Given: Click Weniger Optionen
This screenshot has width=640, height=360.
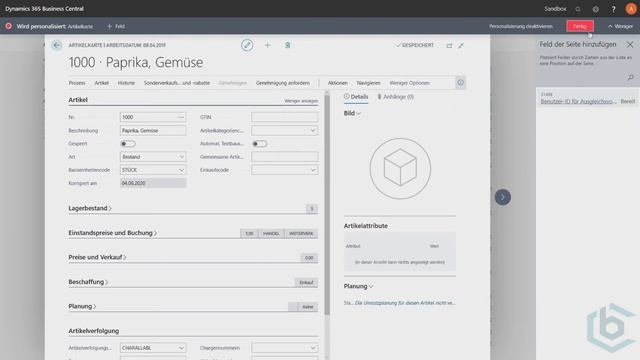Looking at the screenshot, I should pos(409,83).
